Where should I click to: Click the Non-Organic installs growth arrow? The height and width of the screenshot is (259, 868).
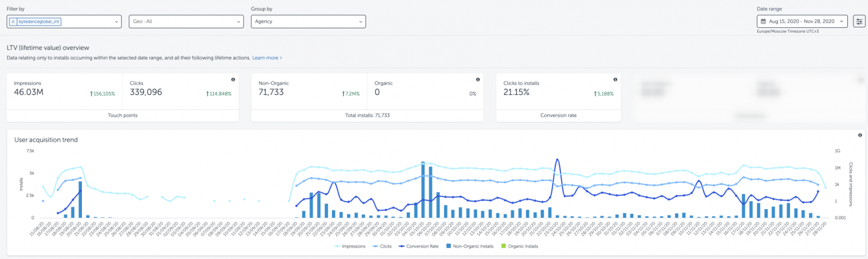(343, 94)
